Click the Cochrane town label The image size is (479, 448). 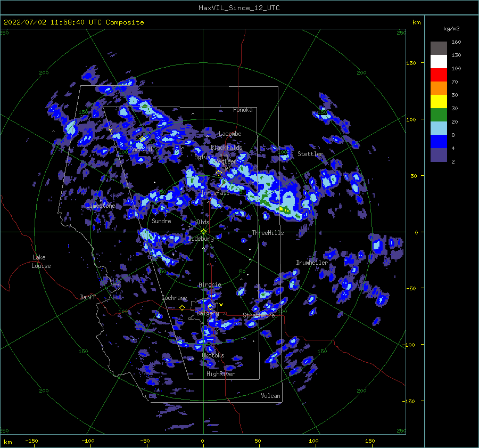pos(174,298)
